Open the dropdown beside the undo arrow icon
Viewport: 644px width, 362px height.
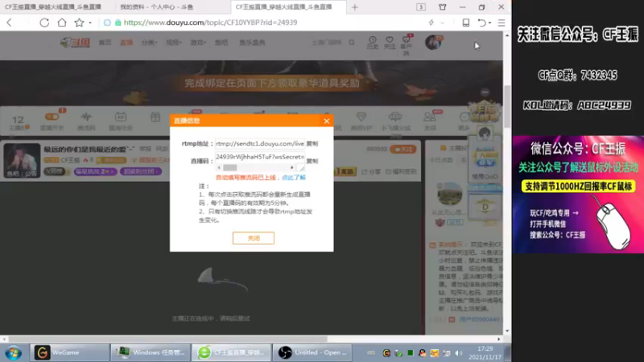[x=489, y=23]
